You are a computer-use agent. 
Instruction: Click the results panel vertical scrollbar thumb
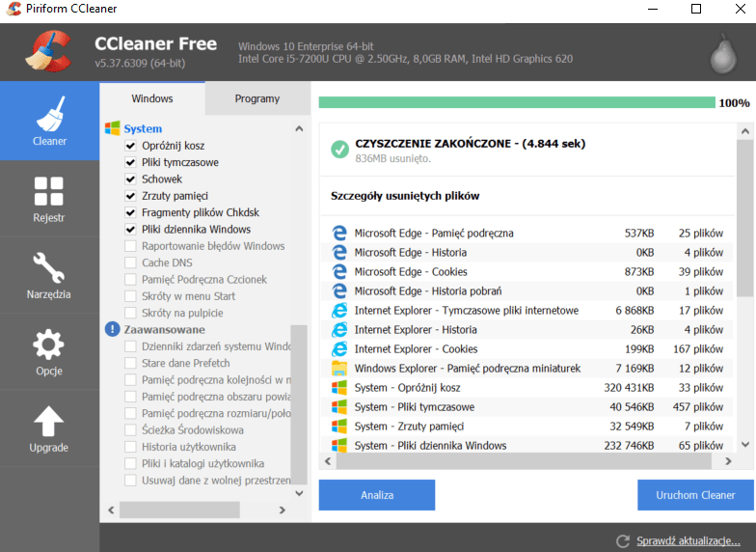point(744,218)
